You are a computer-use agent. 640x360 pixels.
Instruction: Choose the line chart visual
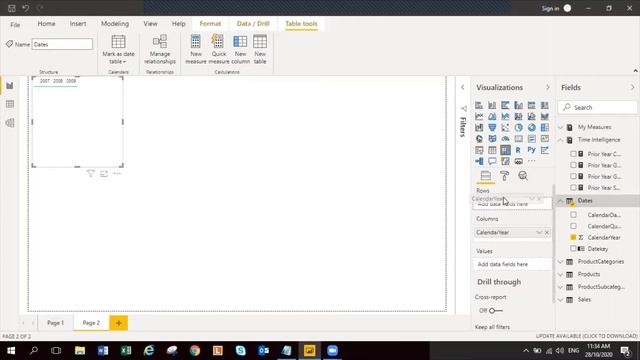479,116
